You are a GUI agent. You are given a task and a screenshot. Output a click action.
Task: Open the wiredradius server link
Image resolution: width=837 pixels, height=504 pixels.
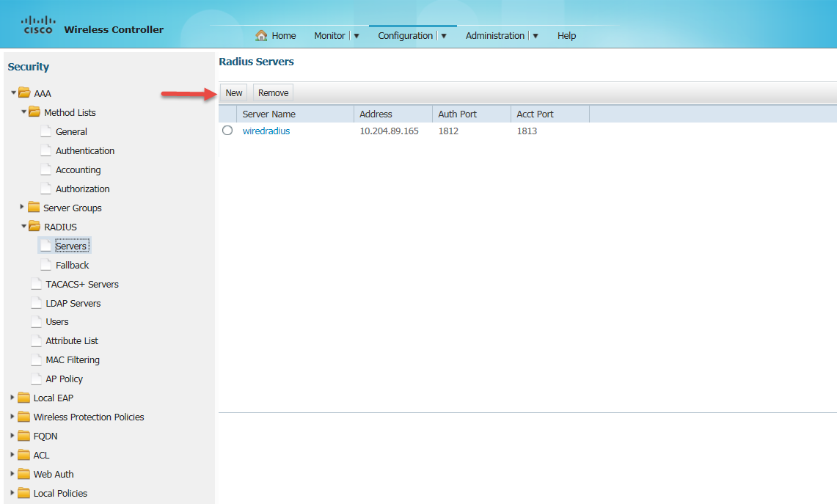point(266,131)
